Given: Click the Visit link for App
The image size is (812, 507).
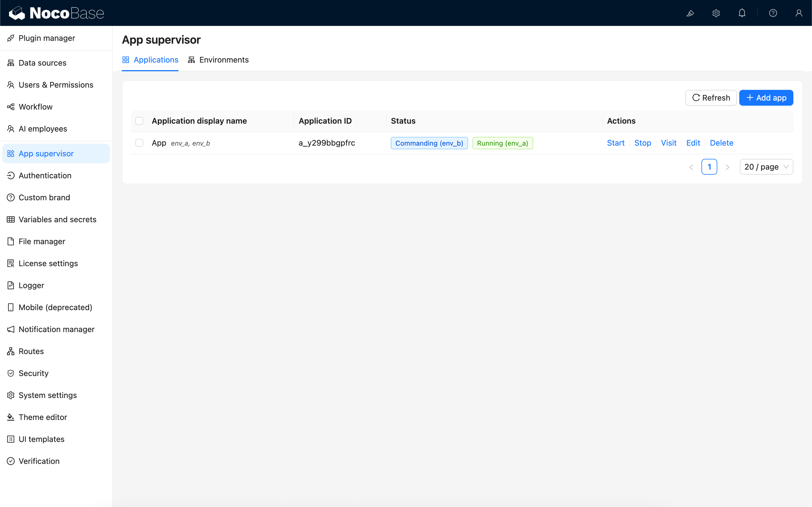Looking at the screenshot, I should pos(668,143).
